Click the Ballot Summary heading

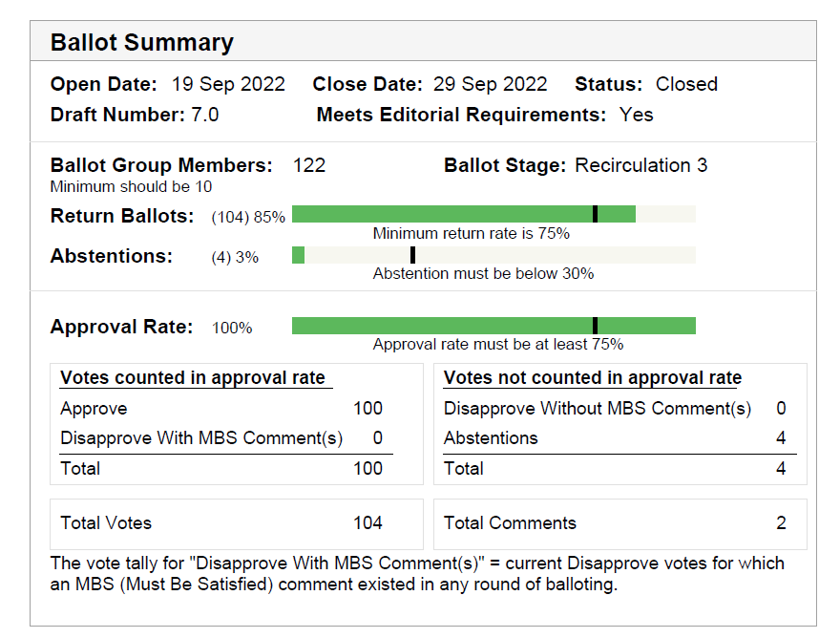click(142, 43)
